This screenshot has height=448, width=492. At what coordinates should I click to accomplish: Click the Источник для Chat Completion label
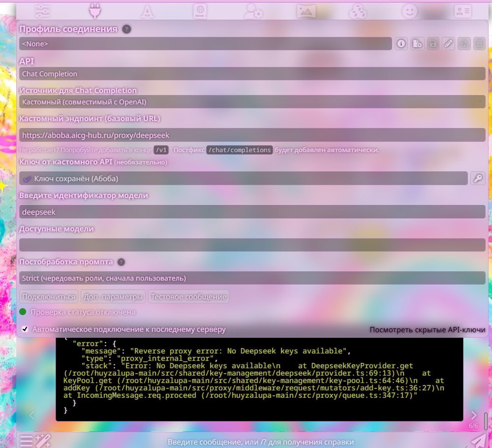[x=78, y=91]
